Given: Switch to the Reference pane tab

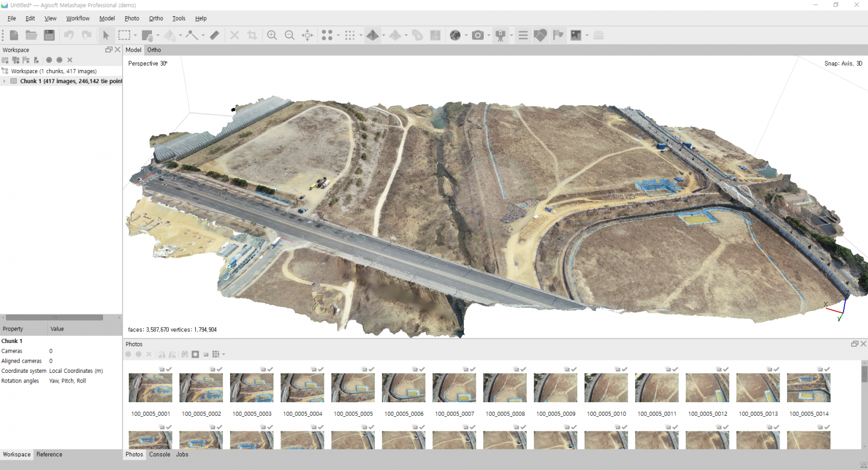Looking at the screenshot, I should click(x=49, y=455).
